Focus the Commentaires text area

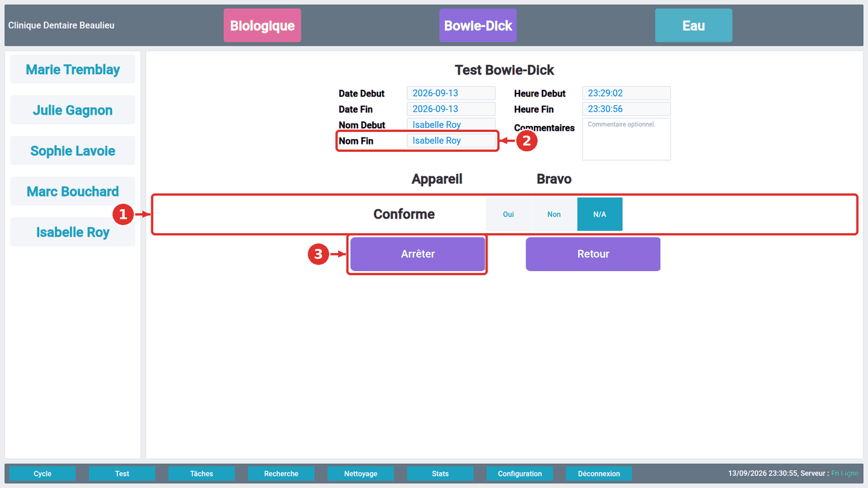(x=626, y=139)
